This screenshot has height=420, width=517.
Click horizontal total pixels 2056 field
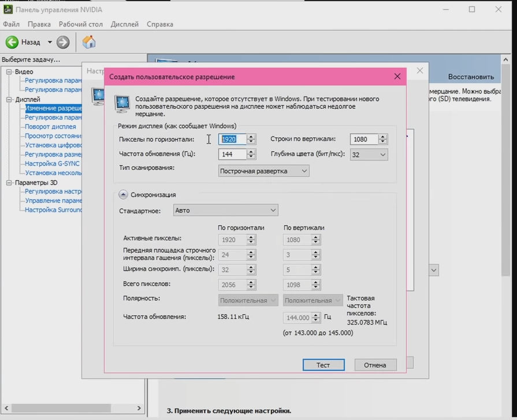point(232,284)
